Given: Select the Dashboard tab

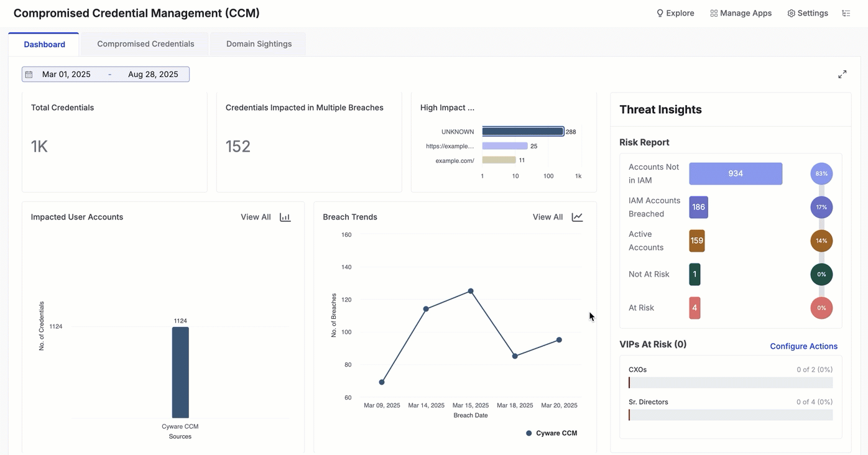Looking at the screenshot, I should (44, 44).
